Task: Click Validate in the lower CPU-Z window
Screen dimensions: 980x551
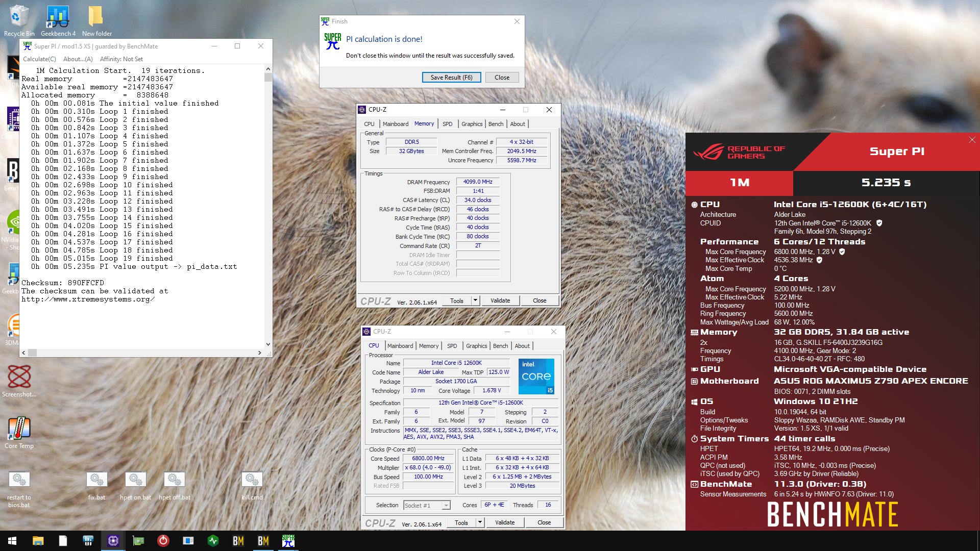Action: tap(505, 522)
